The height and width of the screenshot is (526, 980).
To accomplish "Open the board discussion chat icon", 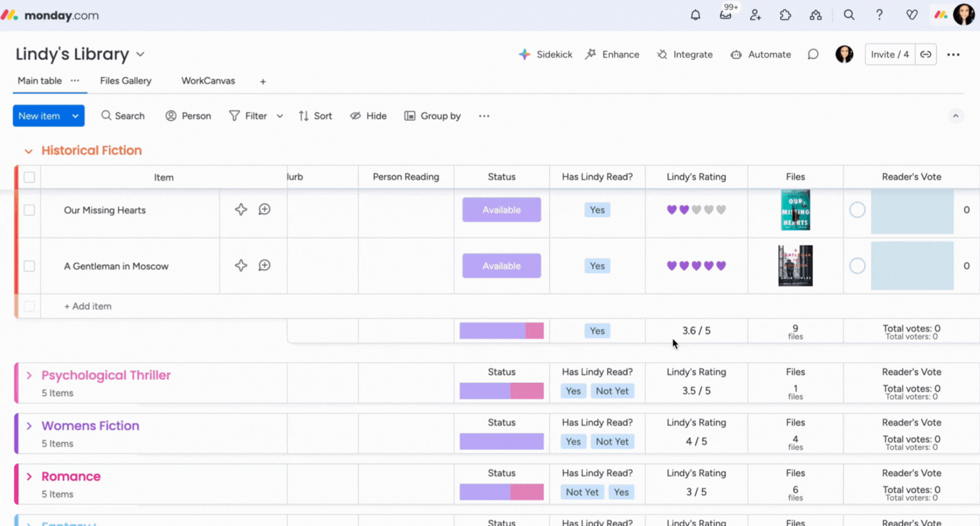I will point(813,55).
